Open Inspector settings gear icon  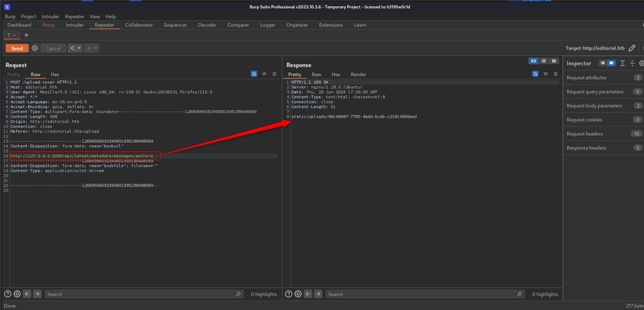(x=641, y=64)
